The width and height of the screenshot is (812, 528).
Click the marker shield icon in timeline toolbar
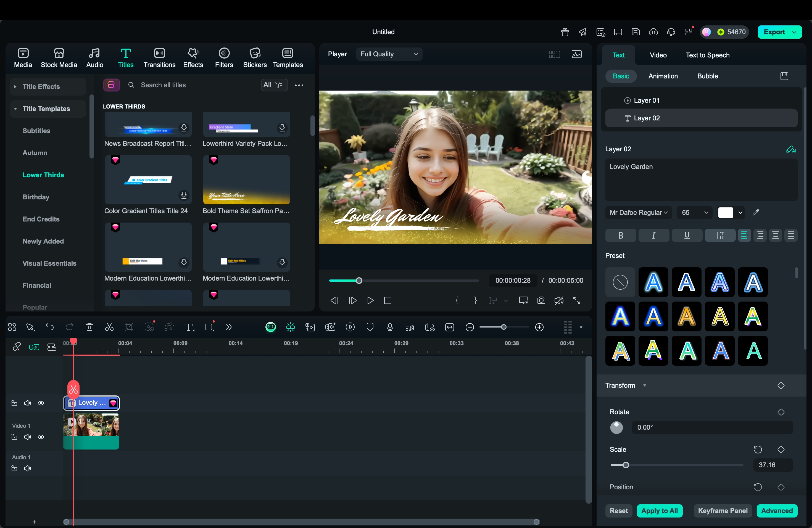click(x=370, y=327)
